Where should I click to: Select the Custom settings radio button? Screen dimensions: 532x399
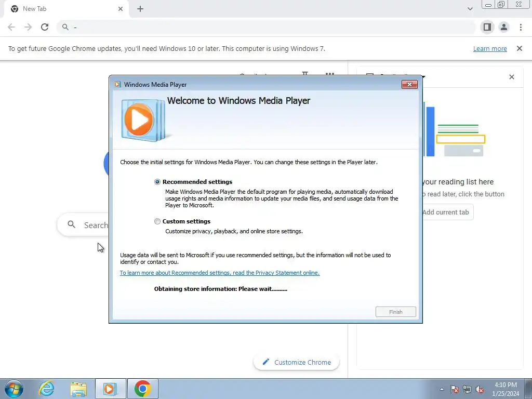(x=157, y=221)
